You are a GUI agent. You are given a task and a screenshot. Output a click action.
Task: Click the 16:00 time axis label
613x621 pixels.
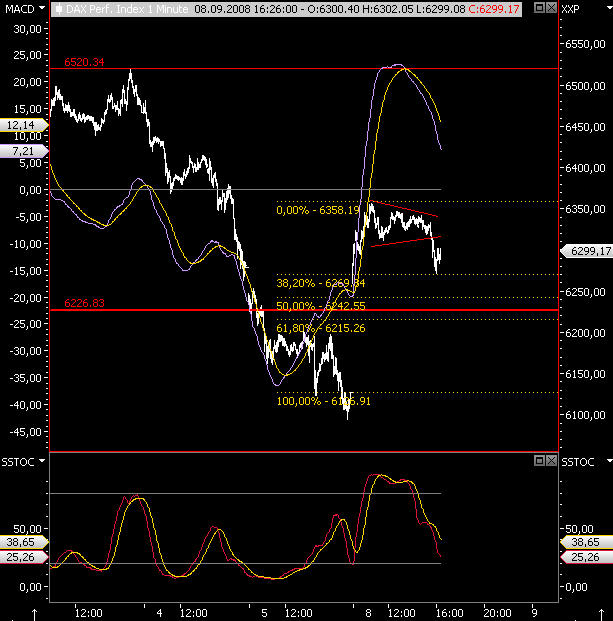(449, 613)
